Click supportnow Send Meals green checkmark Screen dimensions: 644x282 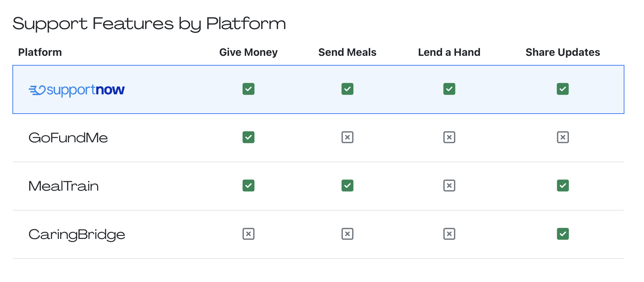pos(347,89)
